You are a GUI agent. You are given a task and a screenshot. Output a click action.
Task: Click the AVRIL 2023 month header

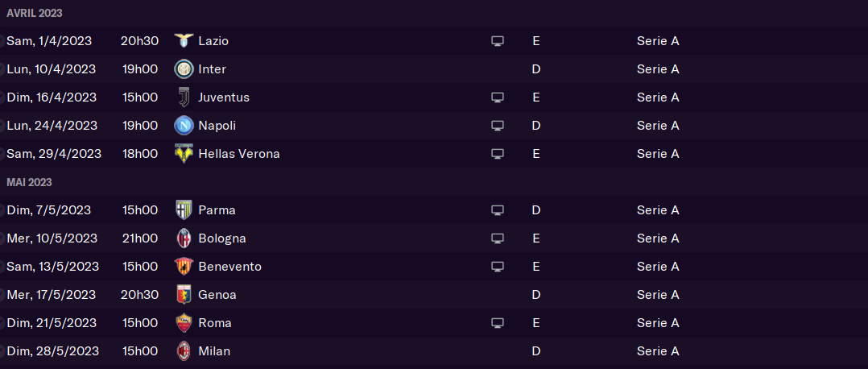pyautogui.click(x=35, y=13)
